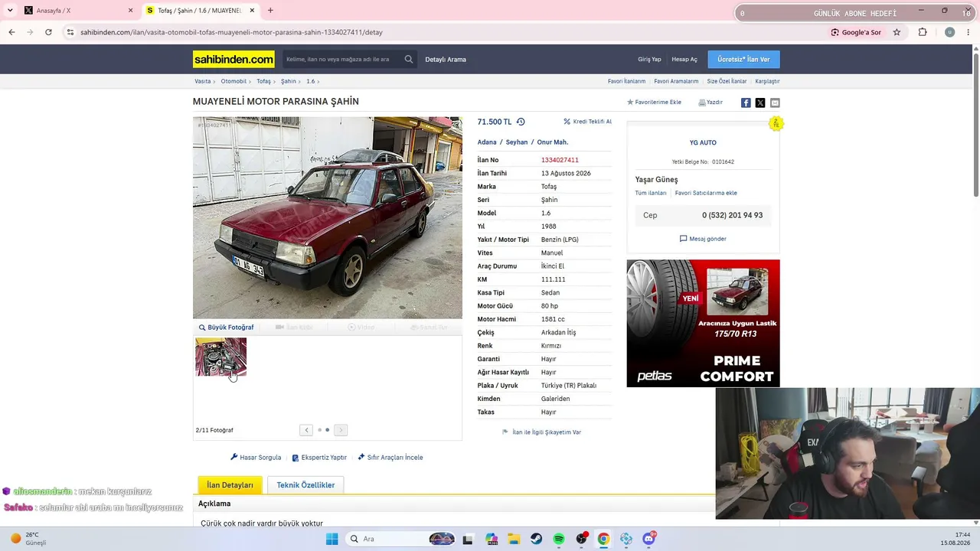Go back in Chrome browser
Screen dimensions: 980x551
click(x=11, y=32)
